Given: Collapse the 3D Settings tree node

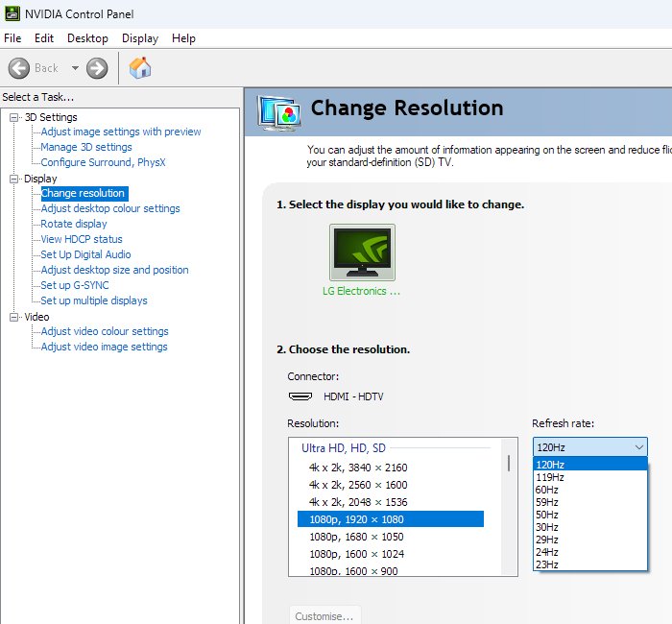Looking at the screenshot, I should (x=14, y=117).
